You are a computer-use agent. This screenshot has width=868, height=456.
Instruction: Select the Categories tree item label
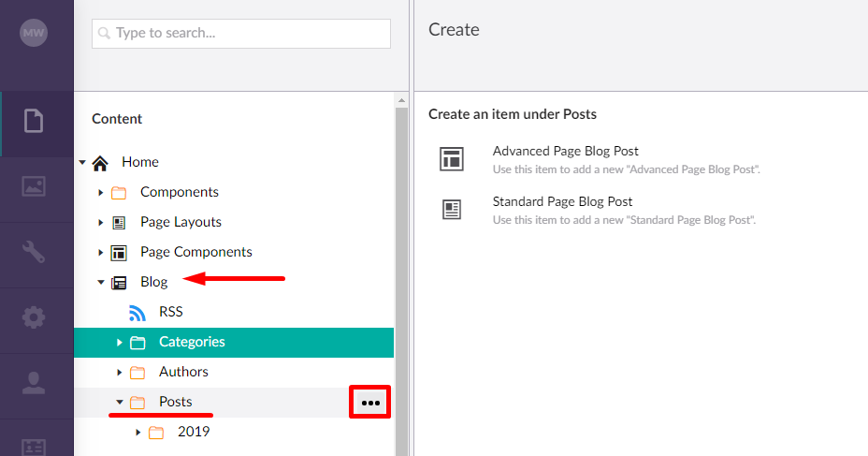click(192, 342)
